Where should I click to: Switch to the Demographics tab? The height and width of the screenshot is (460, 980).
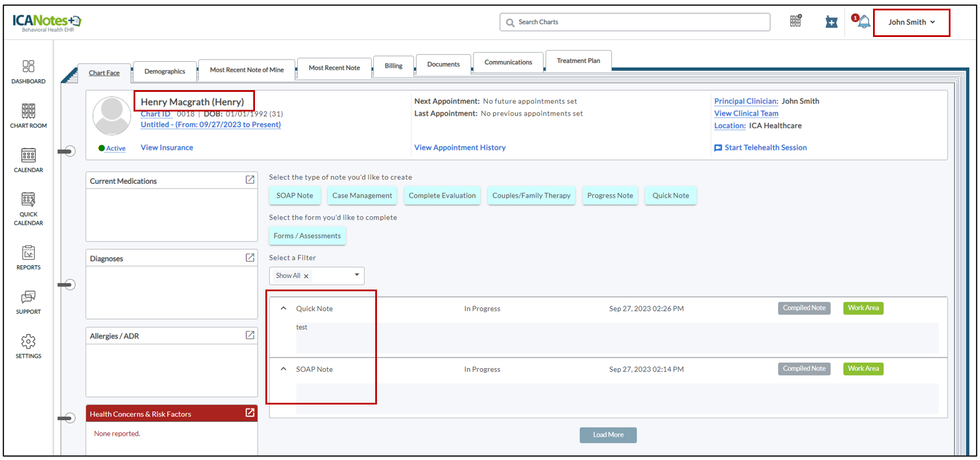(165, 72)
